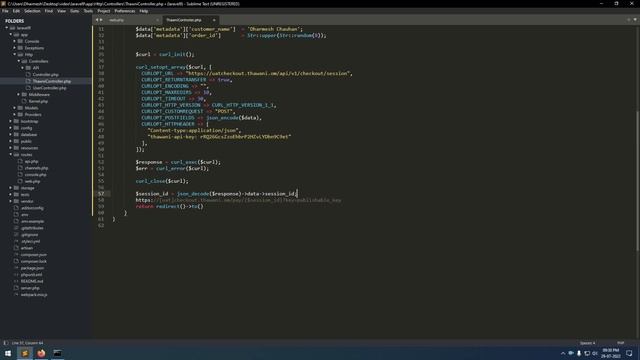Open the Firefox taskbar icon
The width and height of the screenshot is (640, 360).
tap(41, 353)
